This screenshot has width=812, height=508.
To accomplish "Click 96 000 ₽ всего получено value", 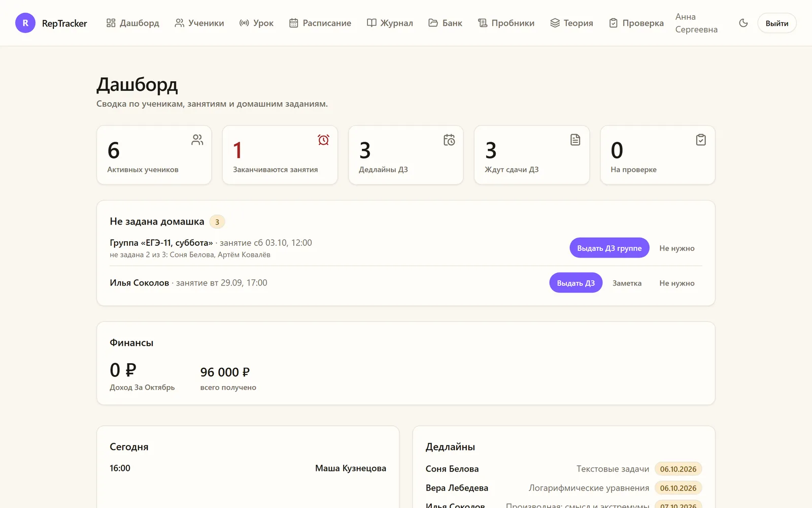I will 225,372.
